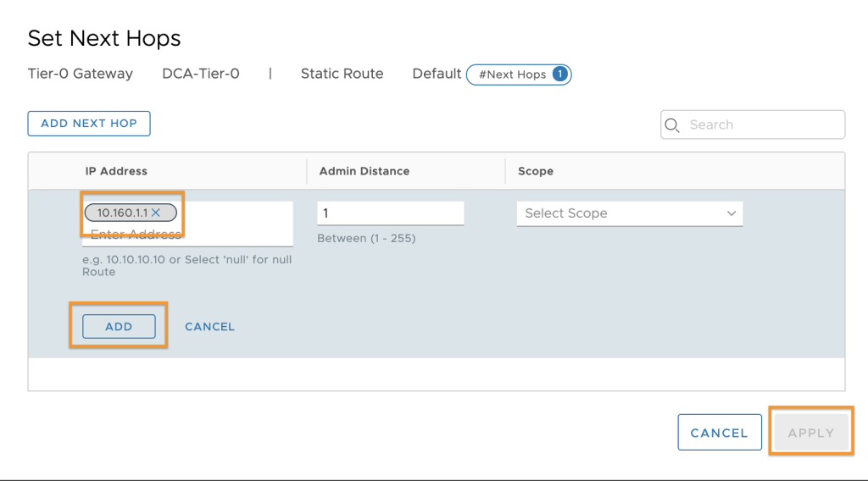Edit the Admin Distance field
The height and width of the screenshot is (481, 868).
[390, 213]
